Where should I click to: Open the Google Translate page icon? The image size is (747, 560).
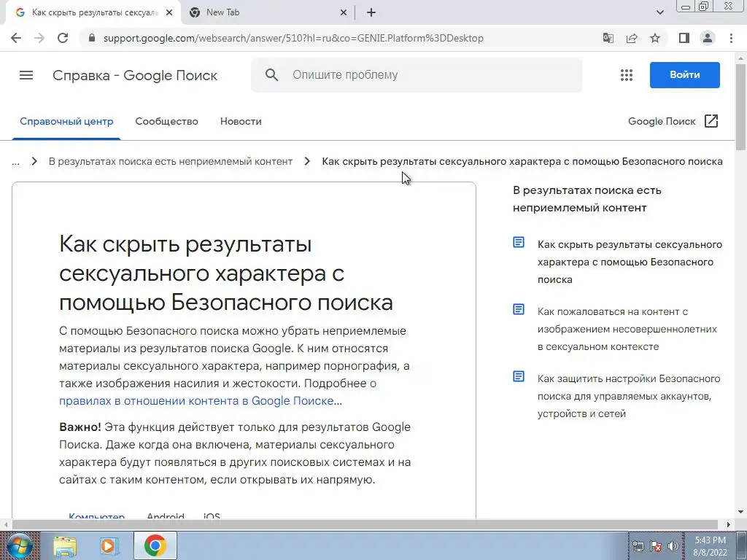tap(608, 38)
